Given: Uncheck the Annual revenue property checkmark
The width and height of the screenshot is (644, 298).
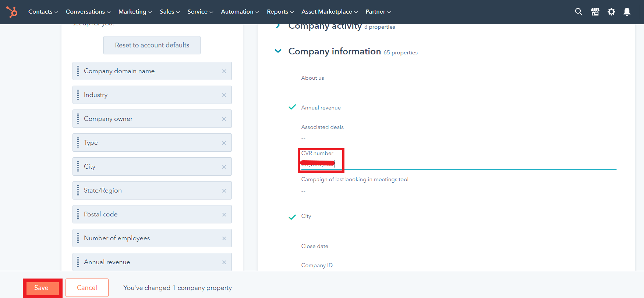Looking at the screenshot, I should click(x=292, y=107).
